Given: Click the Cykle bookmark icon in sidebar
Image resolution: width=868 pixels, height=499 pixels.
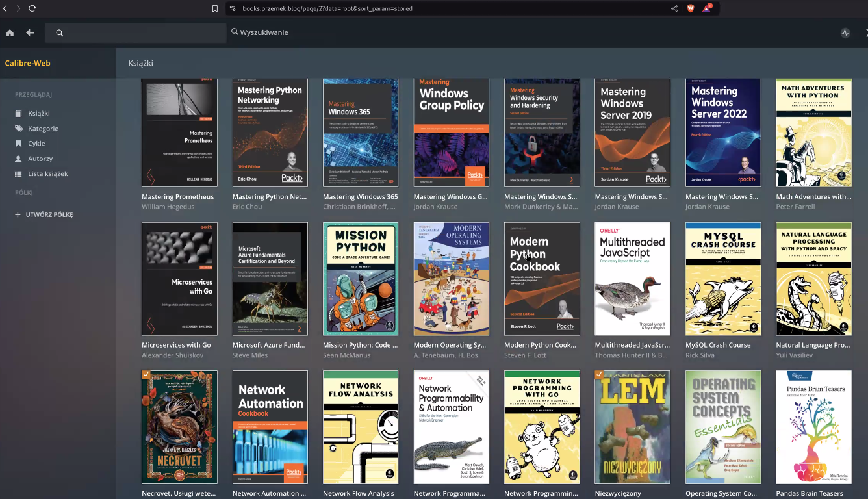Looking at the screenshot, I should click(18, 144).
